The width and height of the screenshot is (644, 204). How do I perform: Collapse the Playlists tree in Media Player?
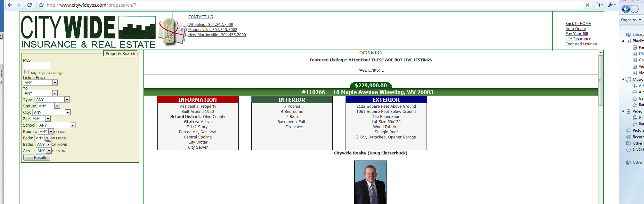(x=623, y=41)
